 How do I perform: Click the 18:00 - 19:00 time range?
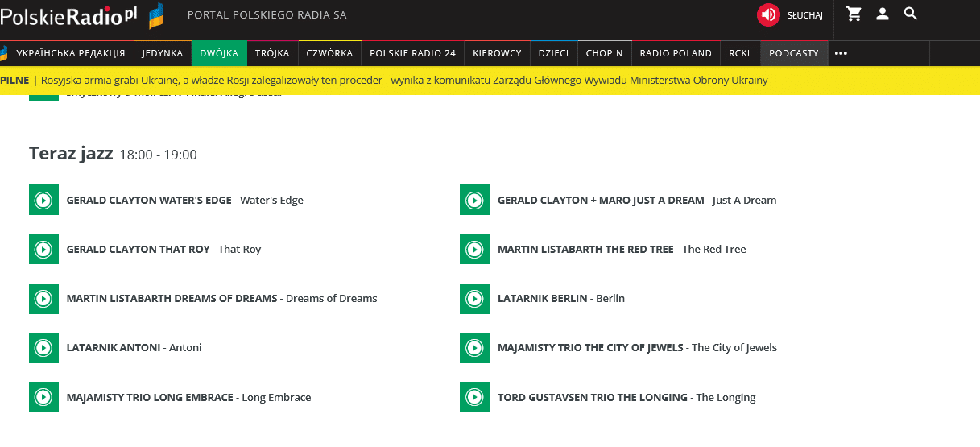pyautogui.click(x=158, y=155)
